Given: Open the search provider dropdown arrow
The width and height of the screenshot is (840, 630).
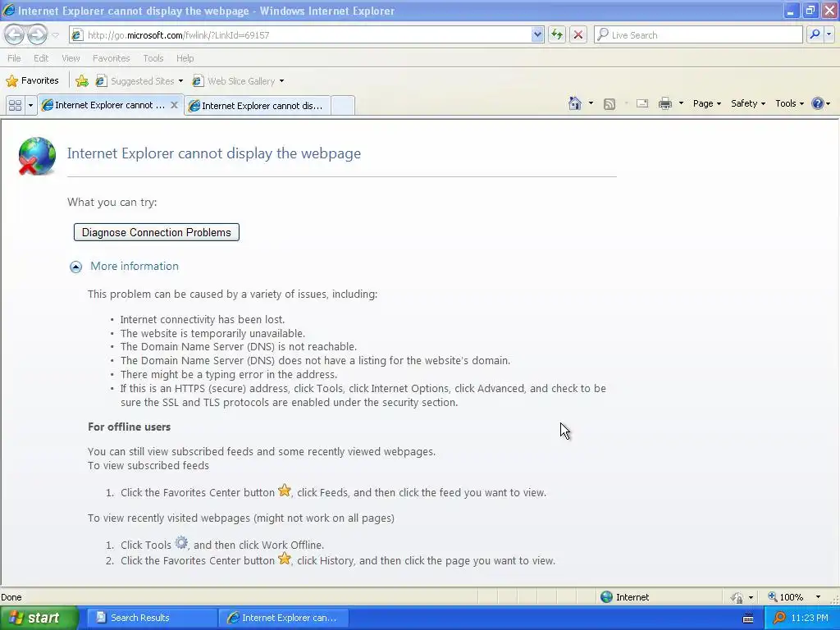Looking at the screenshot, I should [x=829, y=34].
